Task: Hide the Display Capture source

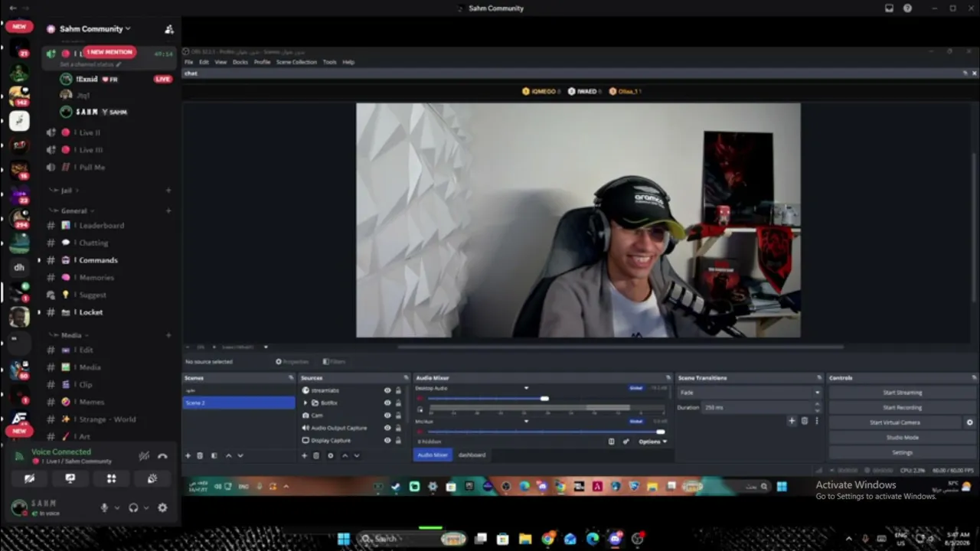Action: point(387,440)
